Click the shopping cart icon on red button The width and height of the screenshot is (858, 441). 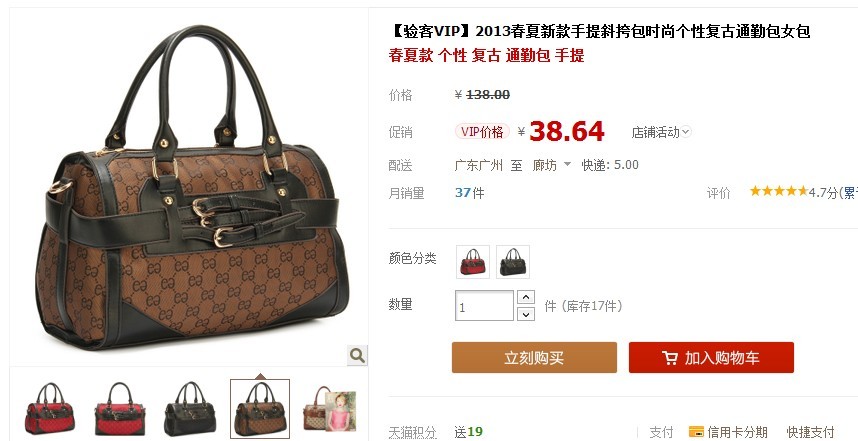pyautogui.click(x=670, y=358)
